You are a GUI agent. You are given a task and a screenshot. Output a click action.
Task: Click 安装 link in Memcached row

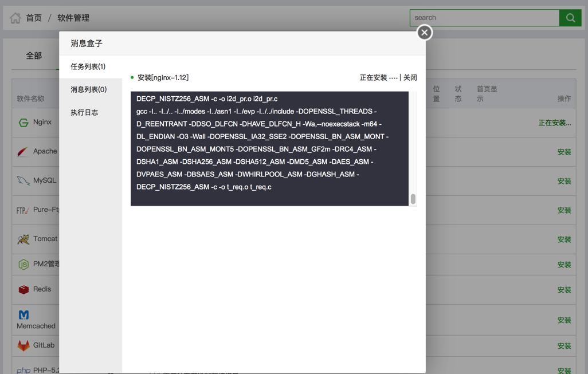point(564,320)
